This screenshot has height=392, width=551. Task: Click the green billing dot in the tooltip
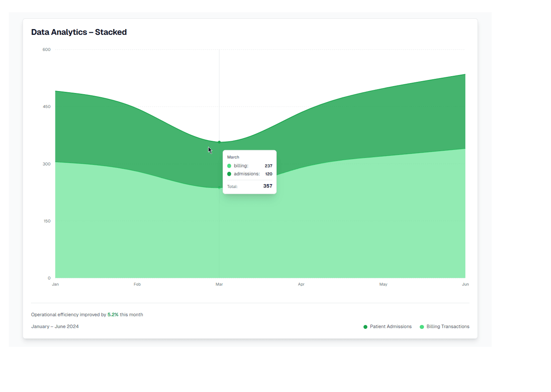[229, 166]
